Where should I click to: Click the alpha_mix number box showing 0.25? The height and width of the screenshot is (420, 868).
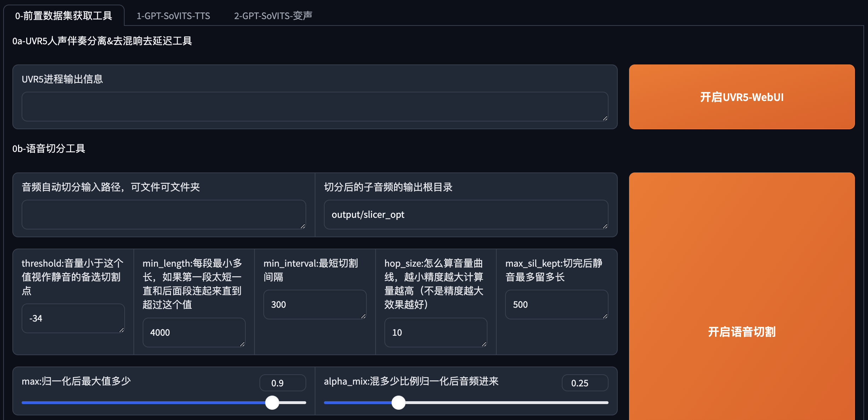pos(584,383)
